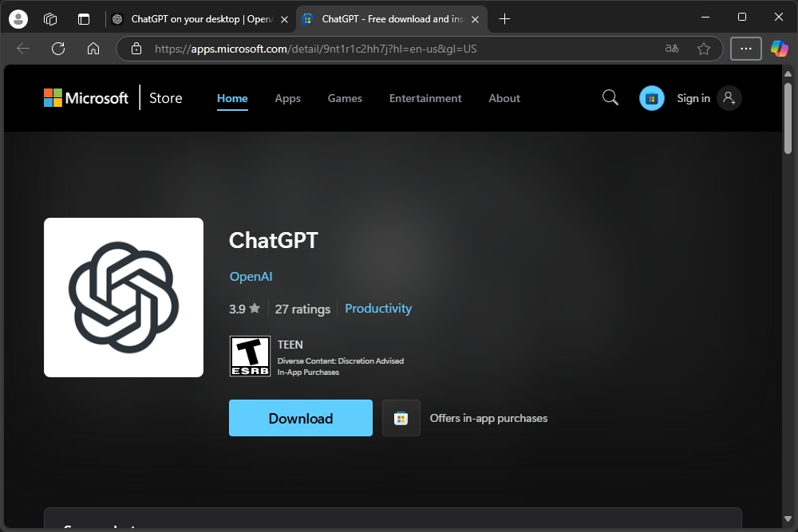Click the Sign in link
This screenshot has height=532, width=798.
693,98
